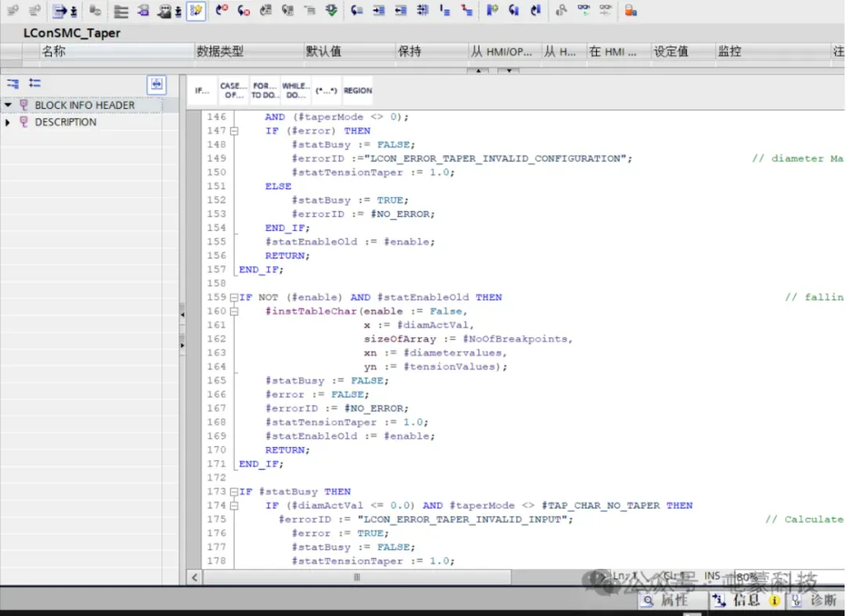This screenshot has height=616, width=846.
Task: Insert comment block (*...*) template
Action: pyautogui.click(x=326, y=91)
